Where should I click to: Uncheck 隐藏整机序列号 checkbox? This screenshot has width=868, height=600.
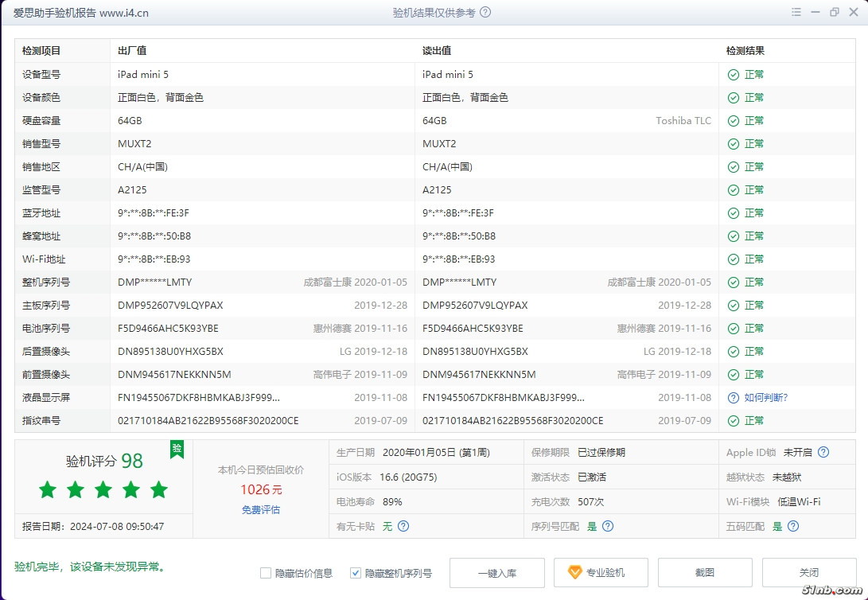[x=356, y=573]
